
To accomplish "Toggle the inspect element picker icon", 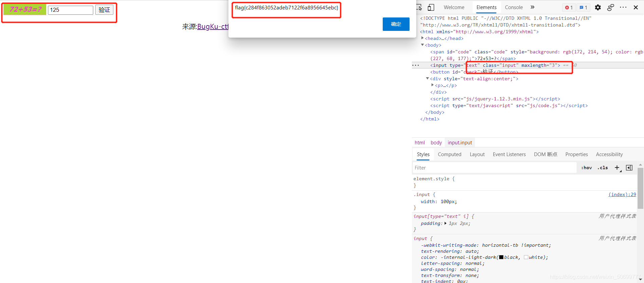I will (419, 7).
